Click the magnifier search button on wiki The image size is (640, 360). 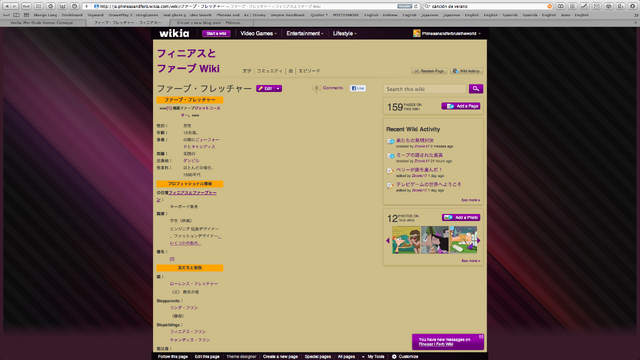476,89
